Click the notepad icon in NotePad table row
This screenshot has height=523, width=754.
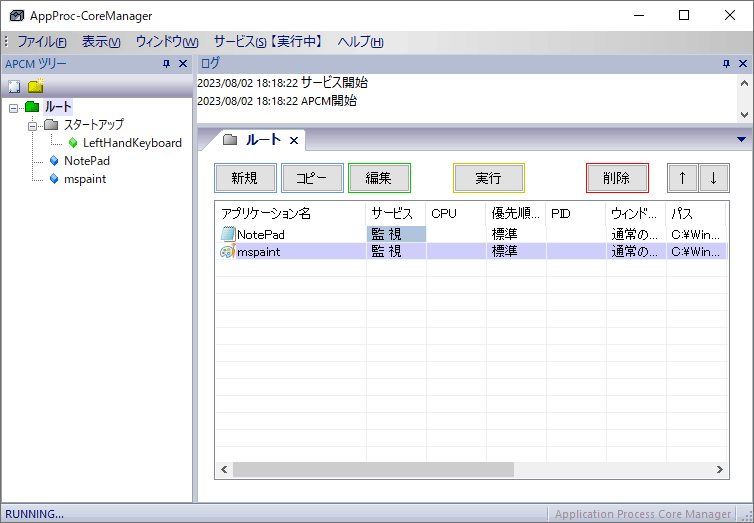[227, 234]
